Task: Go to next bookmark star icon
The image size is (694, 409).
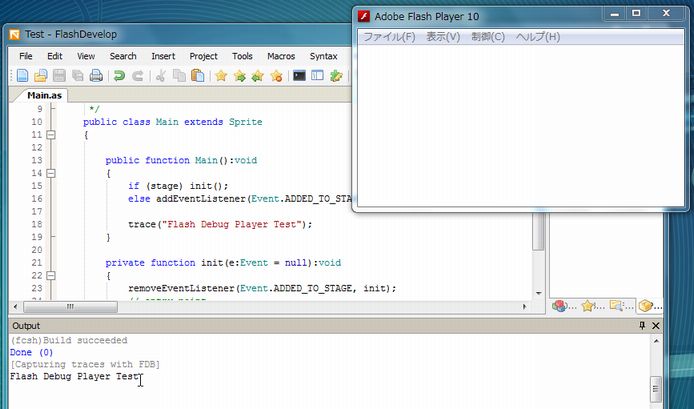Action: point(239,76)
